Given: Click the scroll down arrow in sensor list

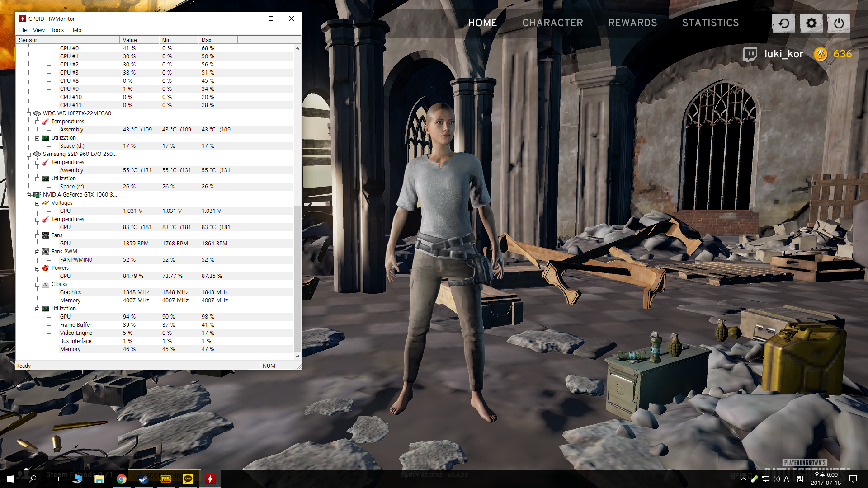Looking at the screenshot, I should tap(297, 356).
